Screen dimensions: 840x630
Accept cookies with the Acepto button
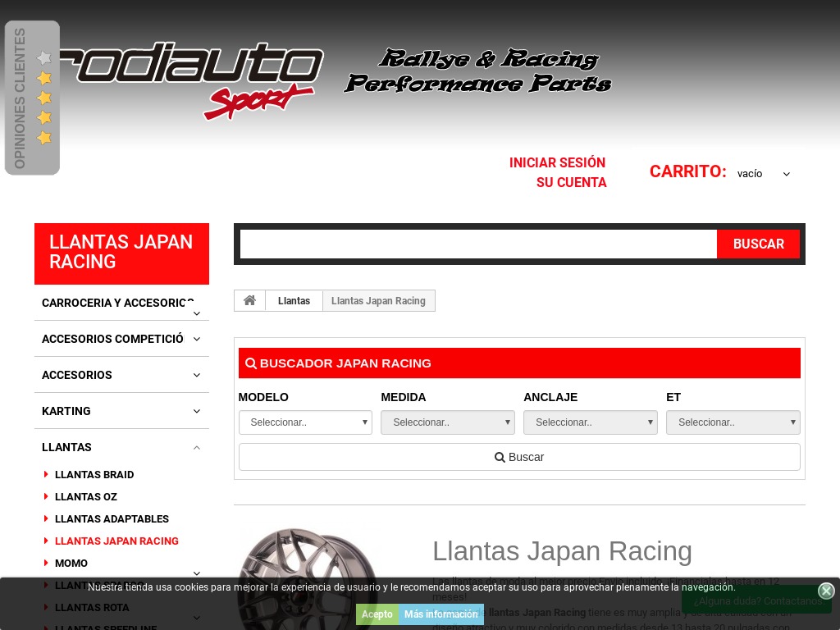point(377,614)
